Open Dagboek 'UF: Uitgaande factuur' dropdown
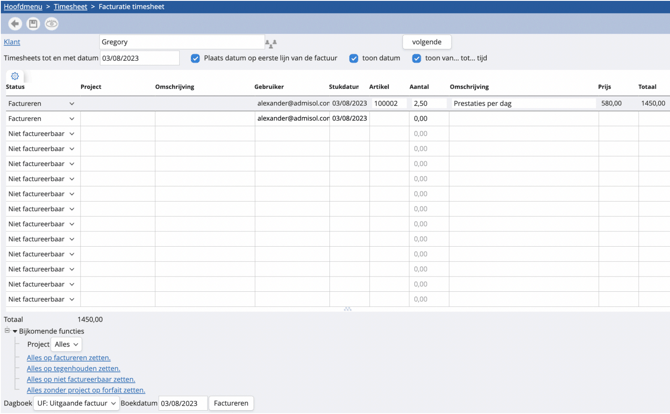 tap(77, 403)
